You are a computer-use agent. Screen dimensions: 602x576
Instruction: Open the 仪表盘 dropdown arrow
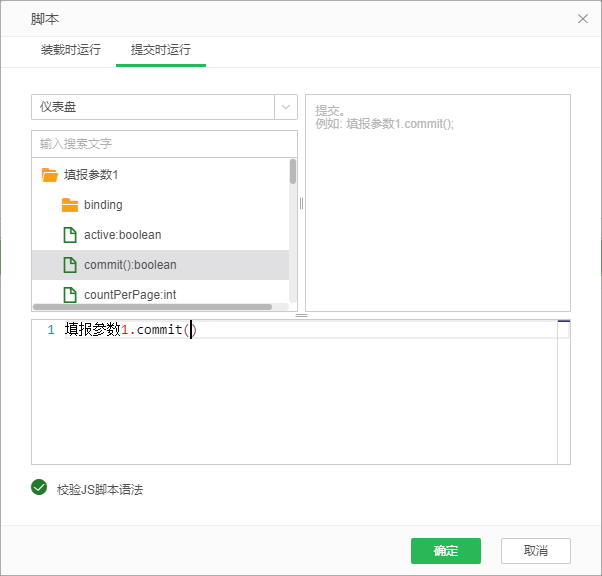point(285,107)
